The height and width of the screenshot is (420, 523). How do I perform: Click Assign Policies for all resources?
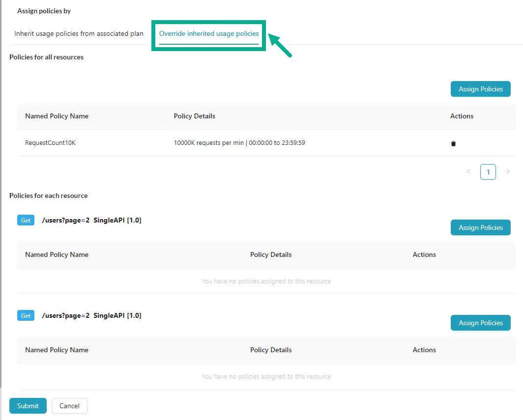point(480,89)
